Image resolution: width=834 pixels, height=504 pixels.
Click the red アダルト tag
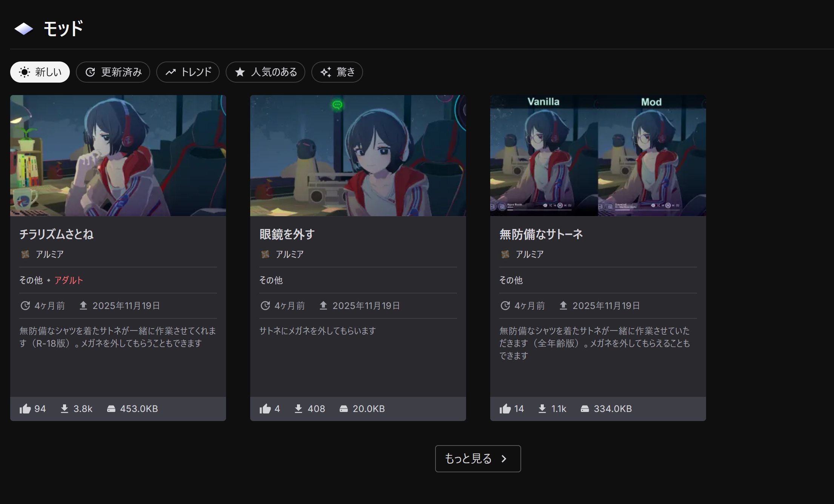pyautogui.click(x=68, y=280)
